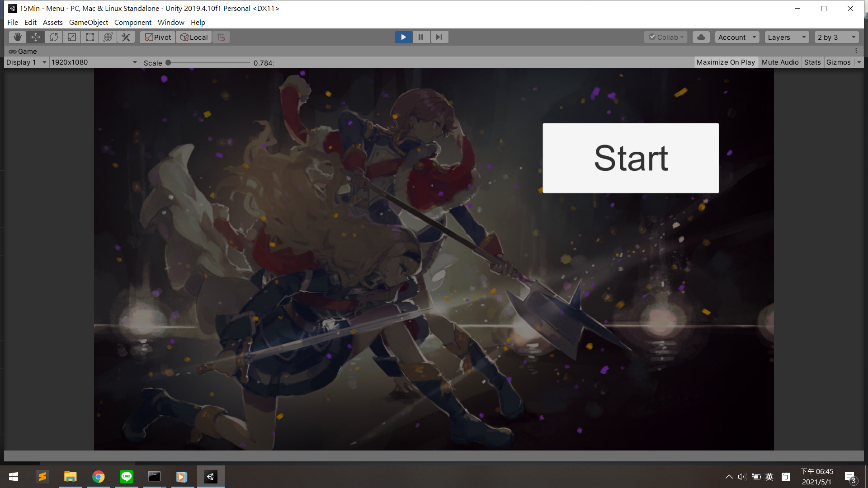Image resolution: width=868 pixels, height=488 pixels.
Task: Pause the game playback
Action: click(x=421, y=37)
